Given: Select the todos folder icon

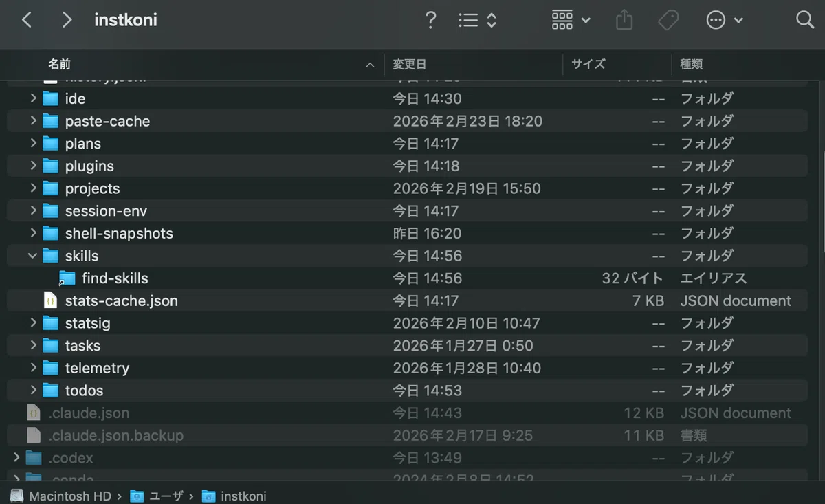Looking at the screenshot, I should (50, 390).
